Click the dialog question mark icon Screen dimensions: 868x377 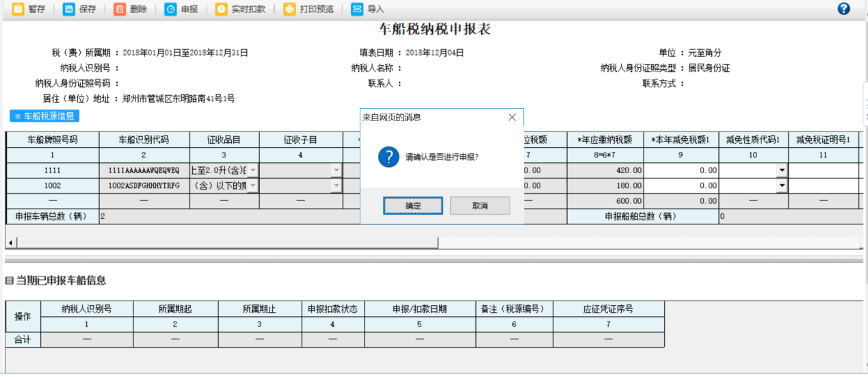click(389, 157)
